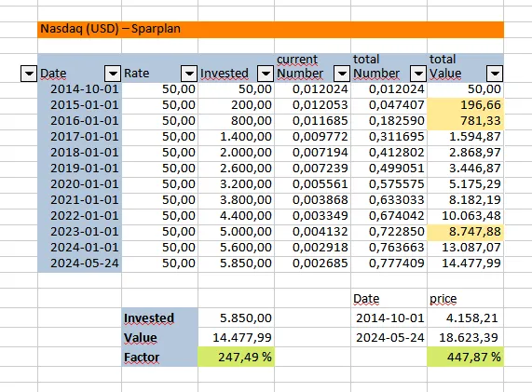532x392 pixels.
Task: Click current Number cell 0,004132
Action: coord(312,232)
